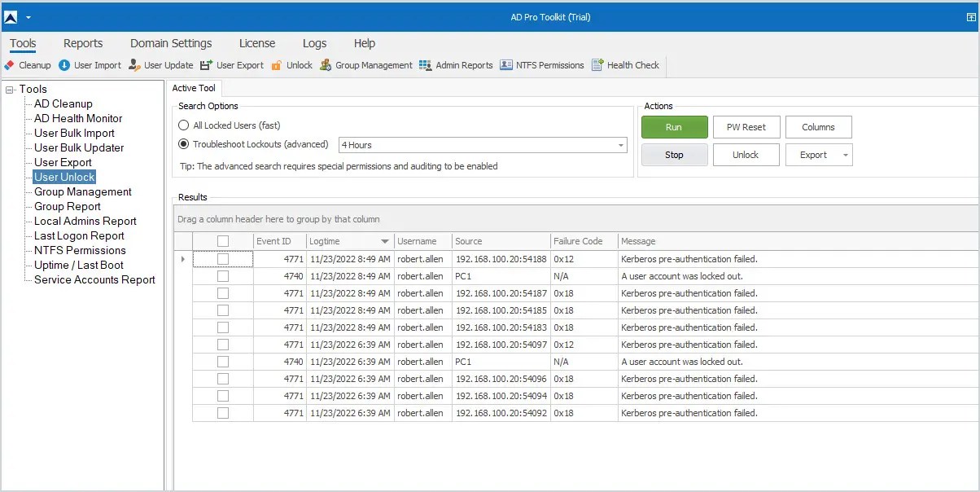Screen dimensions: 980x492
Task: Click the Unlock toolbar icon
Action: point(291,65)
